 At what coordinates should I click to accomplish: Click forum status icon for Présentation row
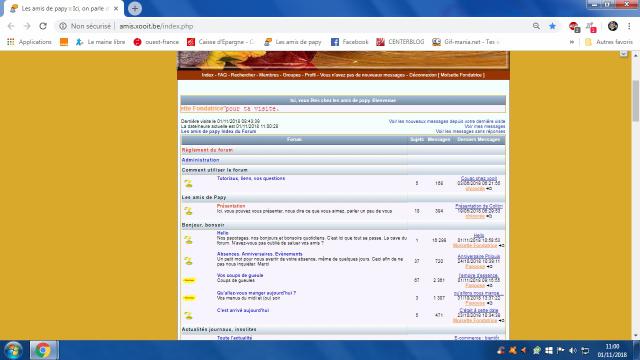188,211
